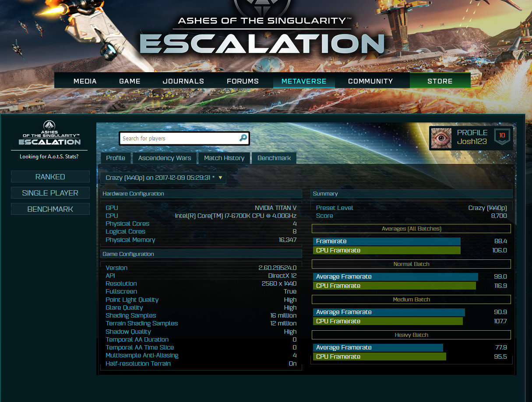Click the DirectX 12 API value

(282, 276)
